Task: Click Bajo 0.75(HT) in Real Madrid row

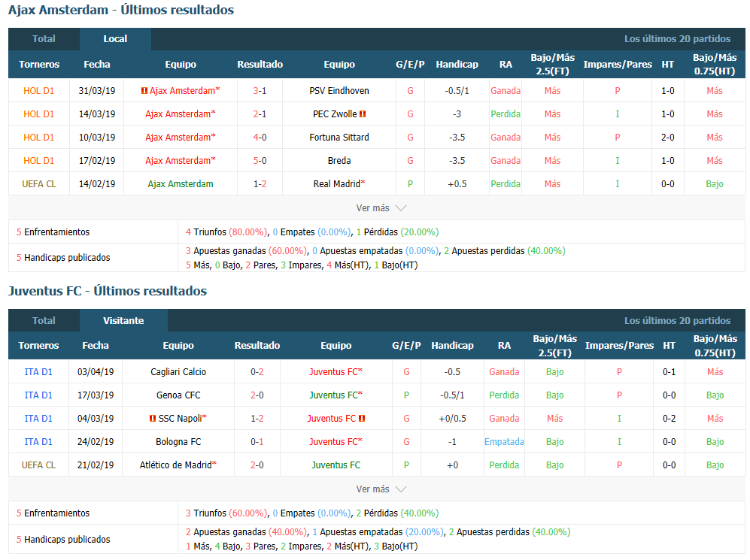Action: (715, 184)
